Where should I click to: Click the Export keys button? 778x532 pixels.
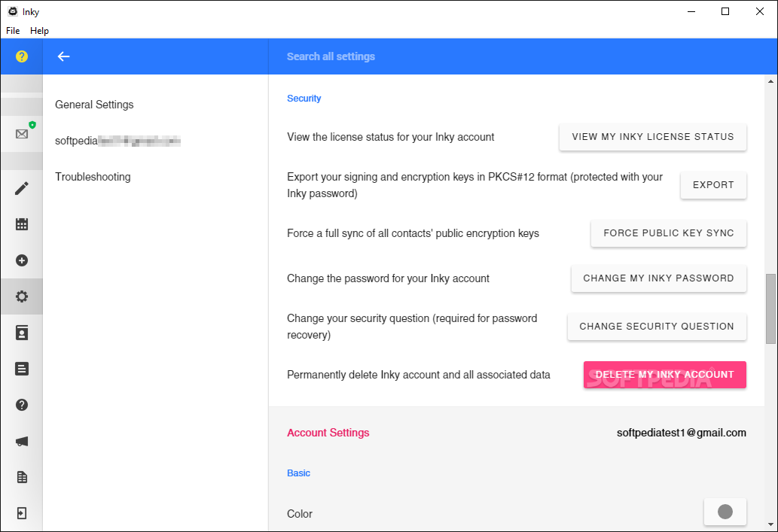pyautogui.click(x=713, y=185)
